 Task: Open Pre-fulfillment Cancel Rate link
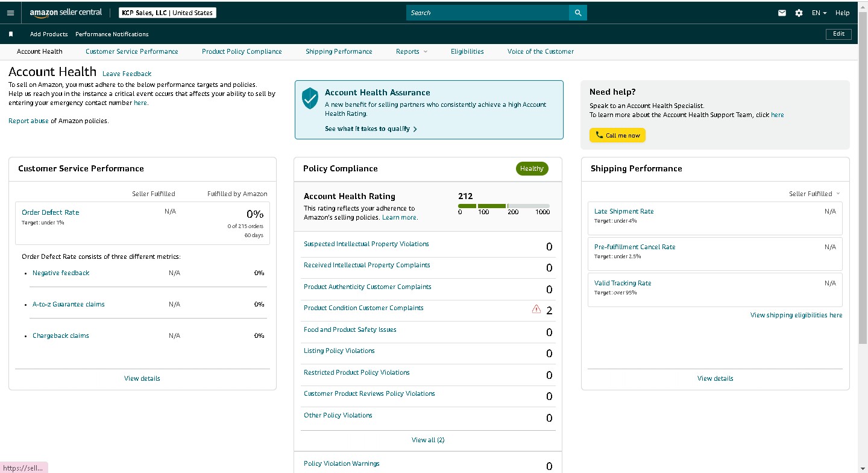[635, 247]
